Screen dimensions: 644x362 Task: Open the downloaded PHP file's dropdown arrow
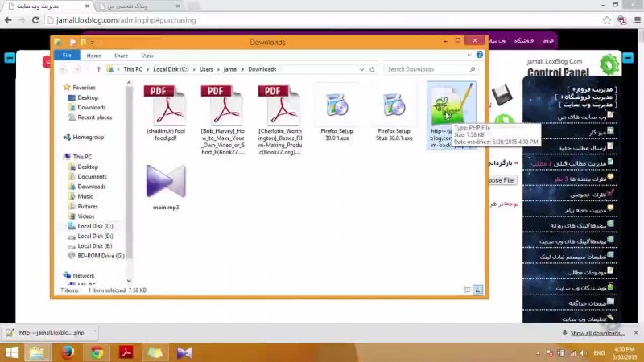pos(95,332)
